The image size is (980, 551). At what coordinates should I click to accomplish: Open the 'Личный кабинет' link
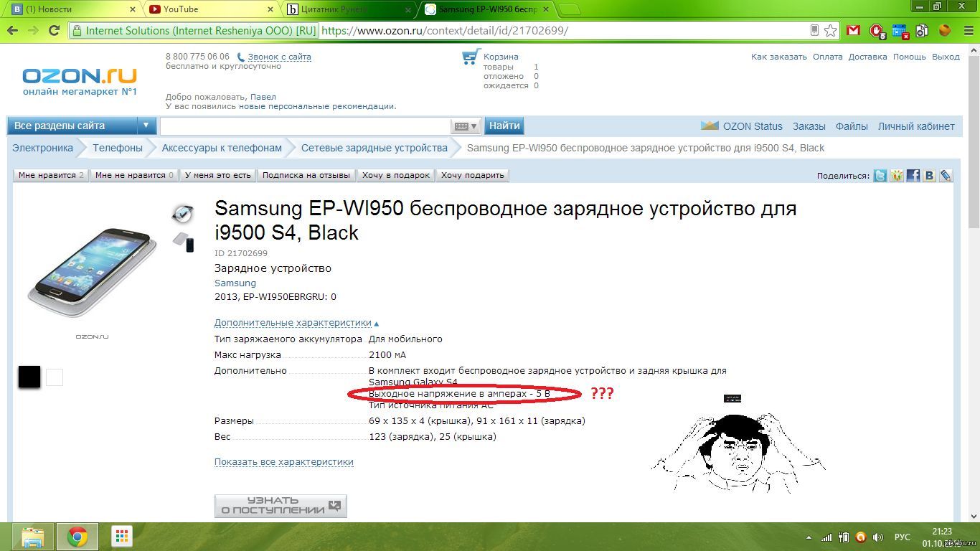(x=916, y=126)
